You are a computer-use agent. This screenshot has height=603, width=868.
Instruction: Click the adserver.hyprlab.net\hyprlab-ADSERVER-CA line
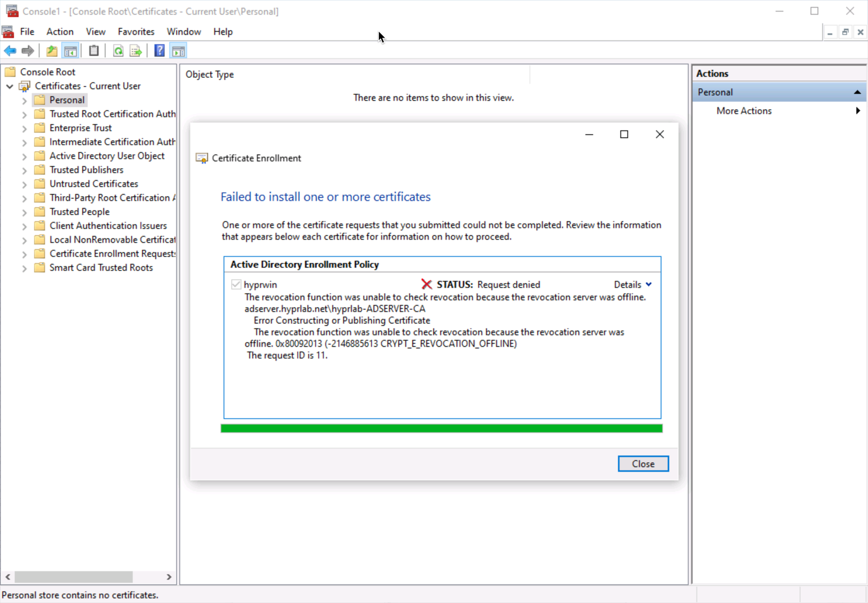click(335, 309)
